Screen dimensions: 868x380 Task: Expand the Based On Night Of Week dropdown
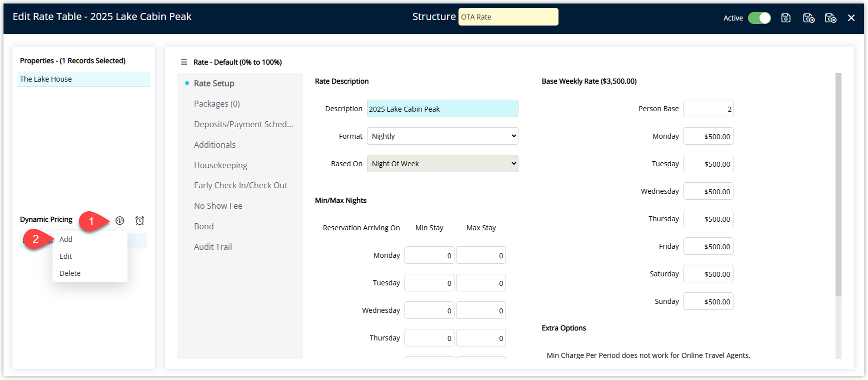(x=442, y=164)
